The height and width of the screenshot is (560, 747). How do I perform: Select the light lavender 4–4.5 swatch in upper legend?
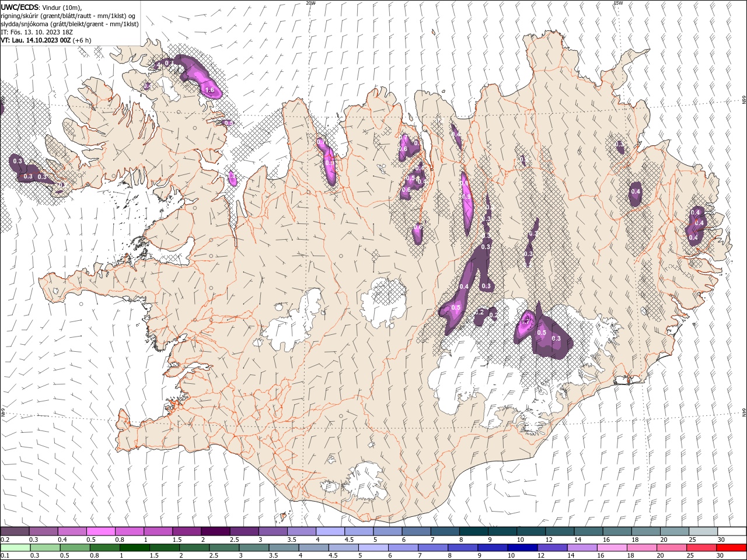tap(330, 531)
